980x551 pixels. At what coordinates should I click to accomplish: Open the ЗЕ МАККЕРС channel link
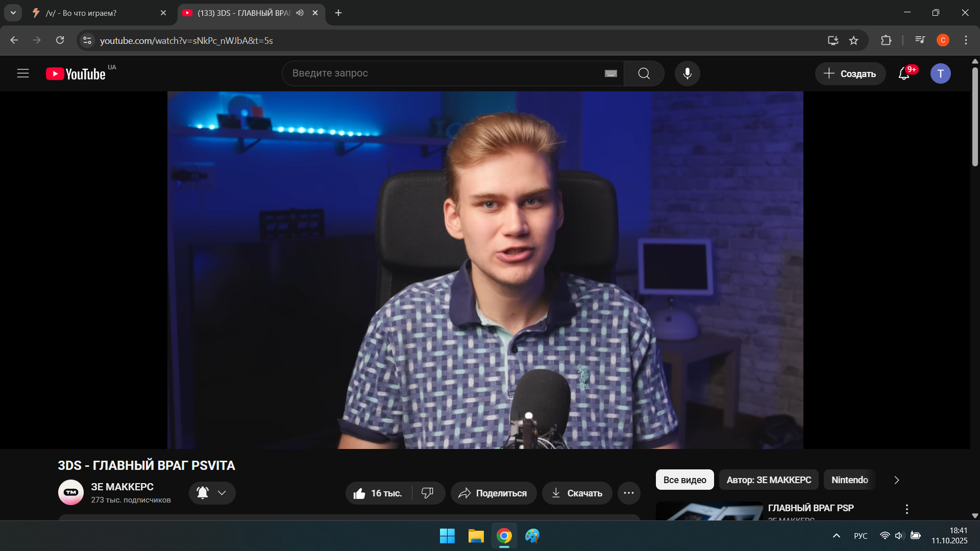coord(122,487)
